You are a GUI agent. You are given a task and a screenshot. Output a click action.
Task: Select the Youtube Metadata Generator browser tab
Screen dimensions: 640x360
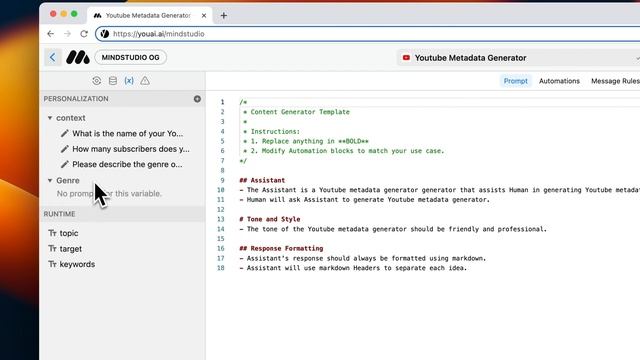pos(150,16)
